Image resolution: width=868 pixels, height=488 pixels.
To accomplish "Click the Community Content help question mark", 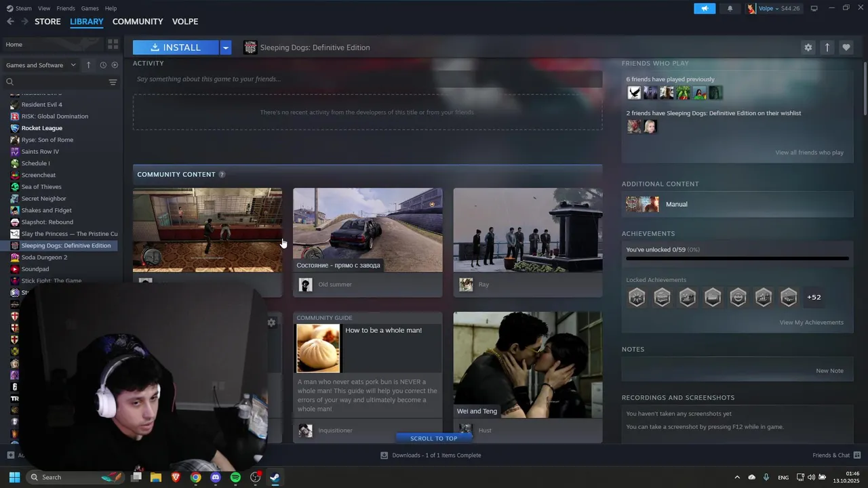I will (222, 174).
